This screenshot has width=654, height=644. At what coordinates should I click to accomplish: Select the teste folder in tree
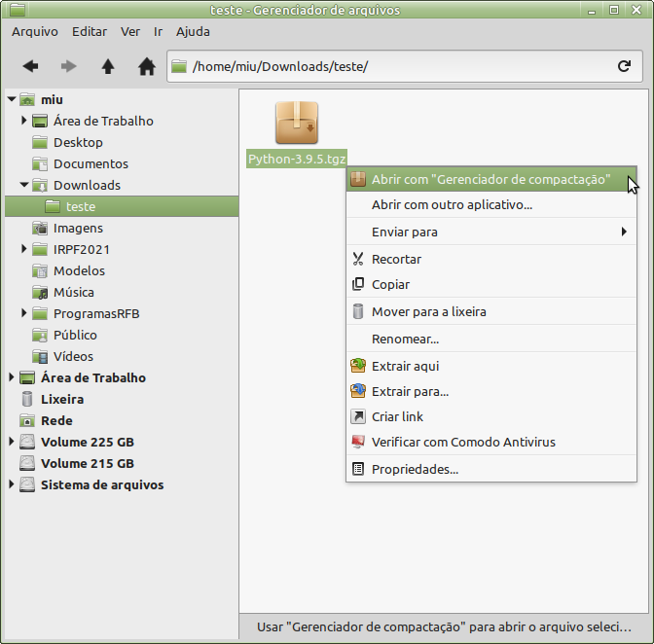pos(122,206)
